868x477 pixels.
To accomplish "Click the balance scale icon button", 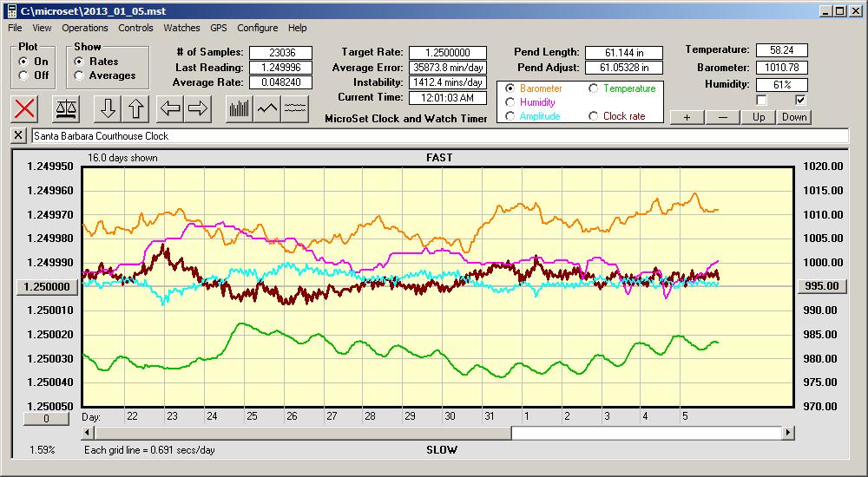I will pos(67,108).
